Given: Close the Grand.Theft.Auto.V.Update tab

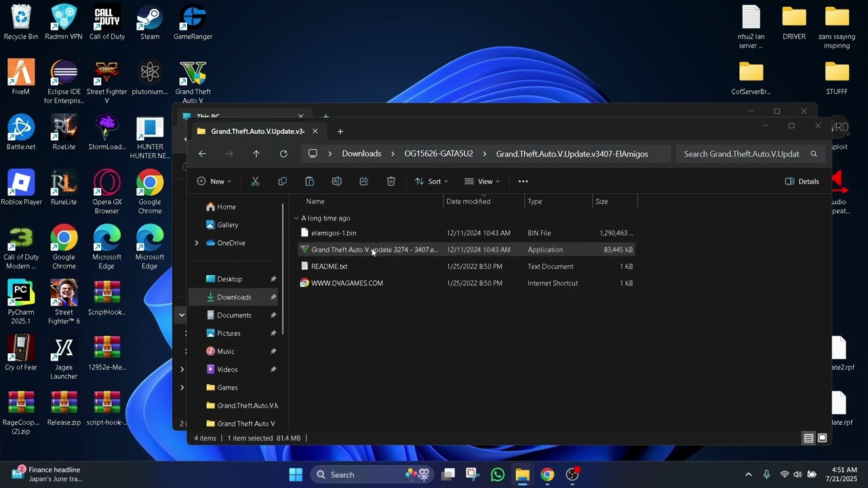Looking at the screenshot, I should 315,131.
